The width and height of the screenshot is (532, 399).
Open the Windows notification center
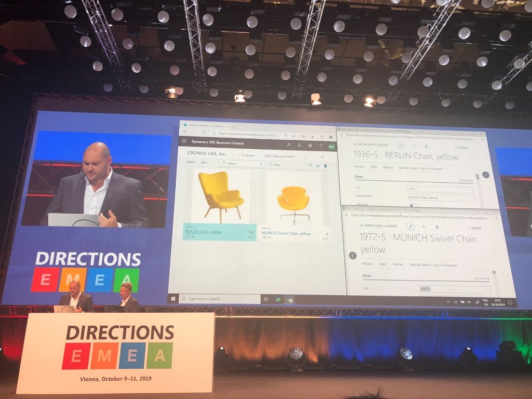pyautogui.click(x=510, y=303)
